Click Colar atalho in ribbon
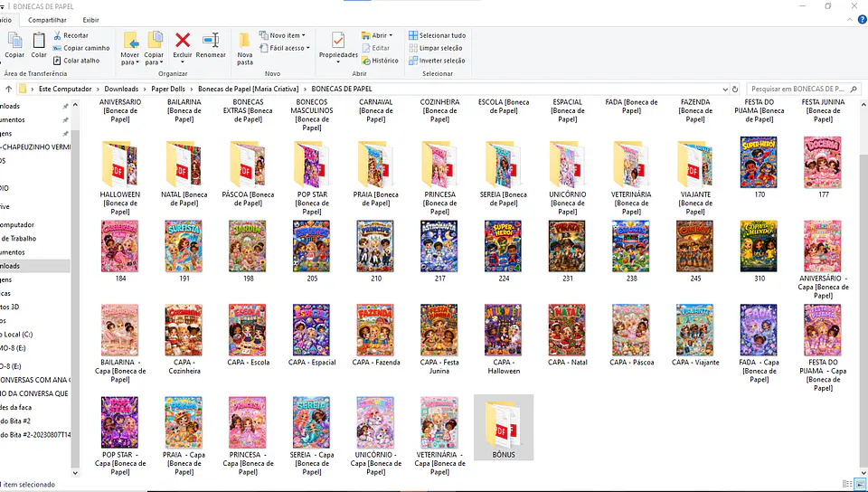The image size is (868, 492). 76,61
